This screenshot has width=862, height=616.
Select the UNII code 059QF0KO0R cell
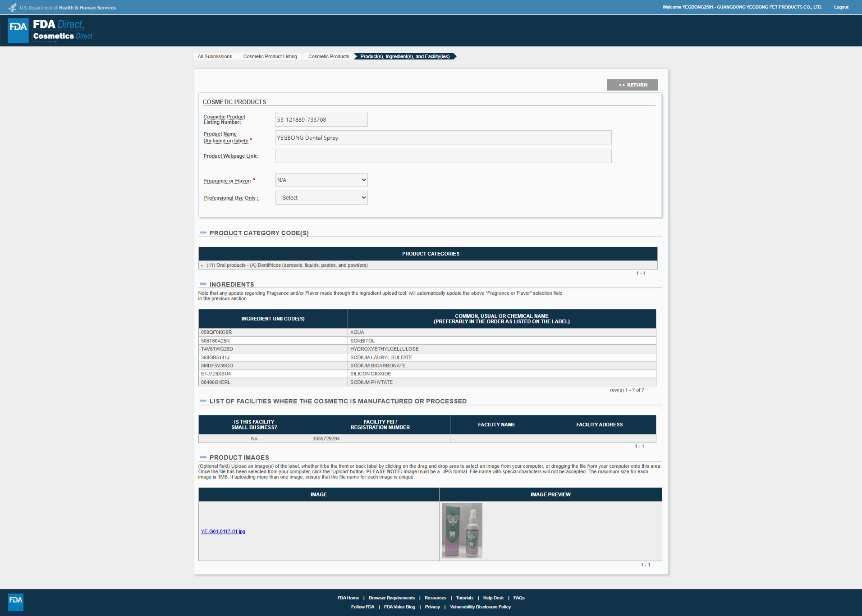point(273,333)
